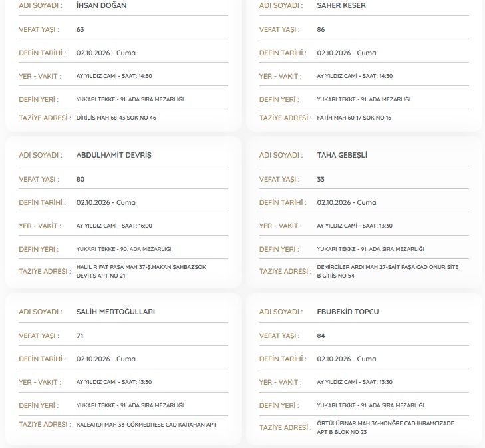485x448 pixels.
Task: Click Abdulhamit Devriş's age value 80
Action: pos(81,179)
